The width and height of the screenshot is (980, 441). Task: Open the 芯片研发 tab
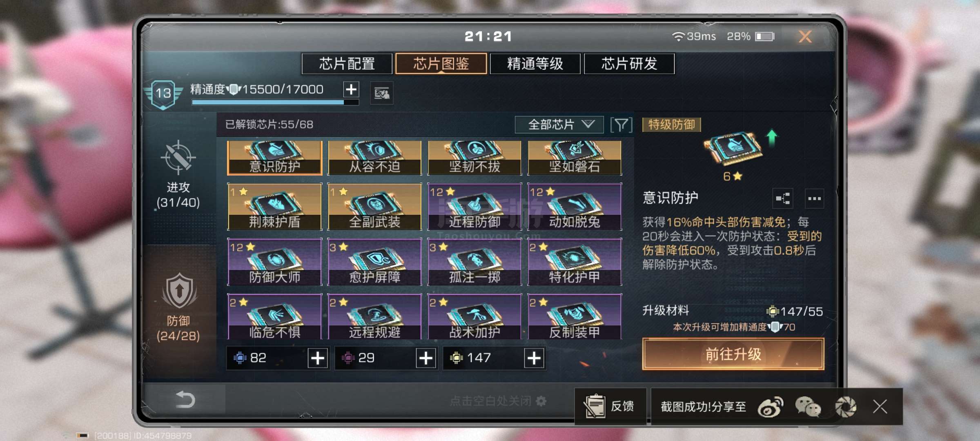pos(629,64)
